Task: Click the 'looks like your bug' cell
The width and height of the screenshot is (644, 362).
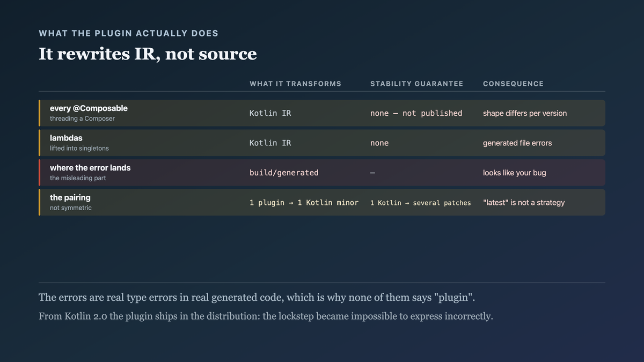Action: (x=514, y=173)
